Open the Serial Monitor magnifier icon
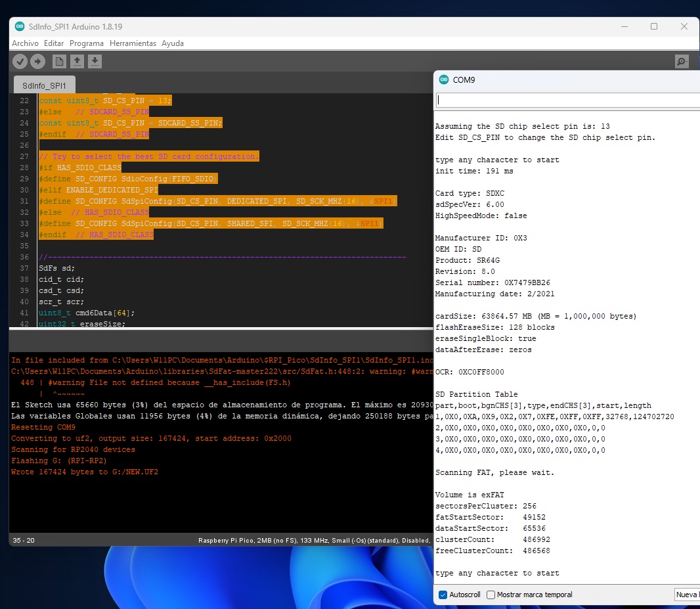 click(682, 61)
